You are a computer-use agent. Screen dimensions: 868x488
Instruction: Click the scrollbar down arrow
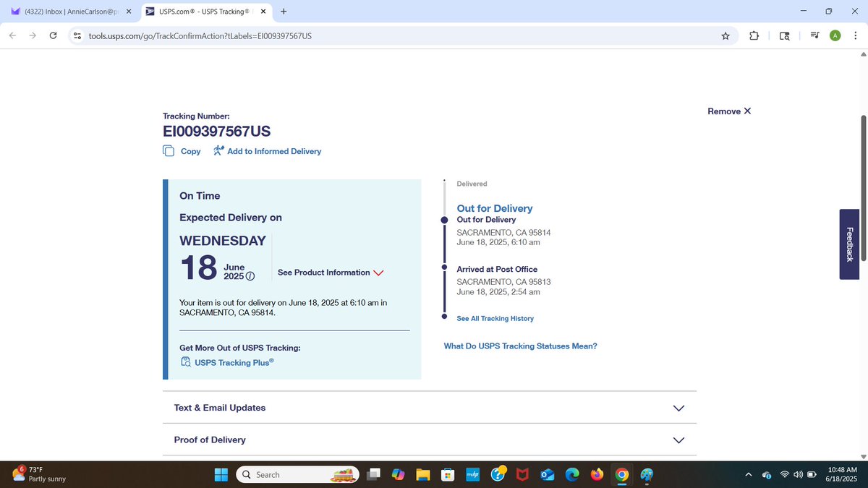(863, 456)
